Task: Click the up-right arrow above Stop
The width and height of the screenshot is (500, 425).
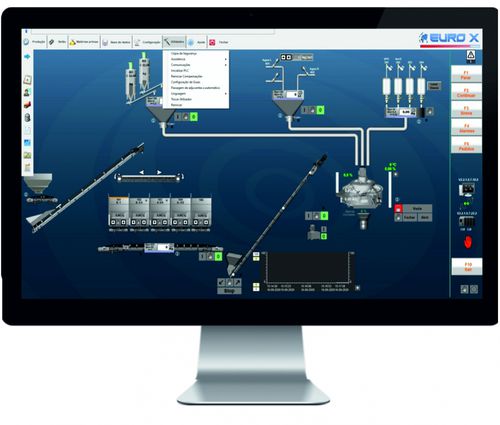Action: click(237, 283)
